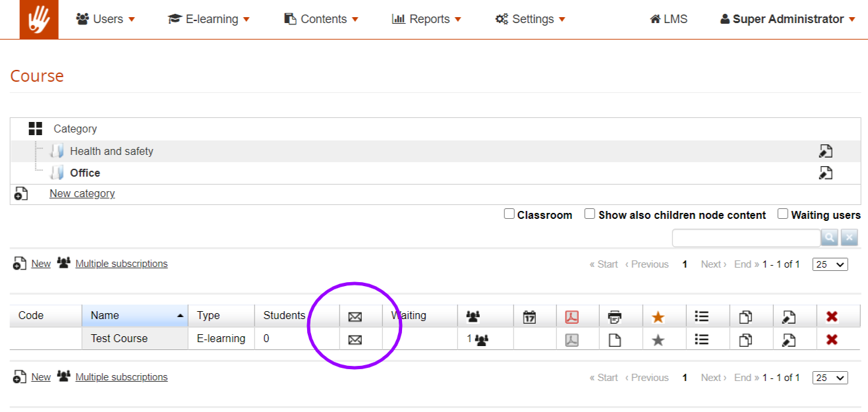Click the star icon in Test Course row

pyautogui.click(x=658, y=339)
